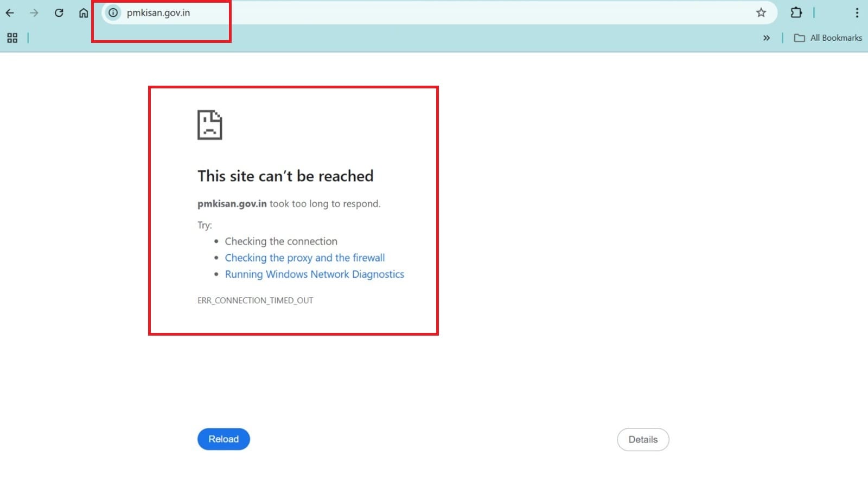Open the All Bookmarks folder
Image resolution: width=868 pixels, height=488 pixels.
828,38
